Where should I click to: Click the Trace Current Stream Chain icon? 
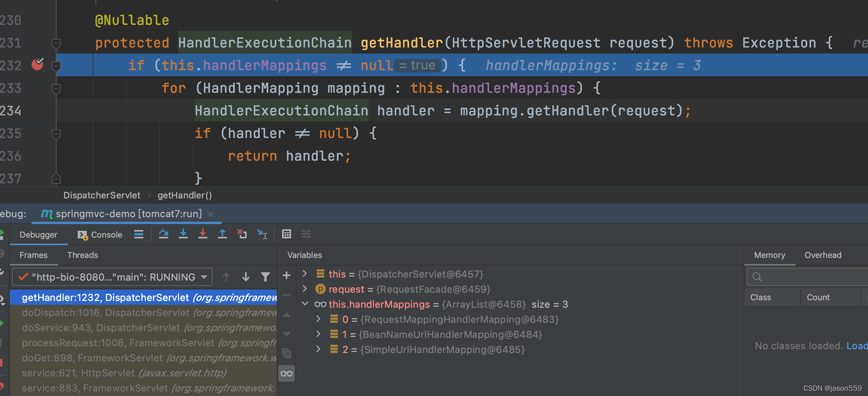coord(306,234)
